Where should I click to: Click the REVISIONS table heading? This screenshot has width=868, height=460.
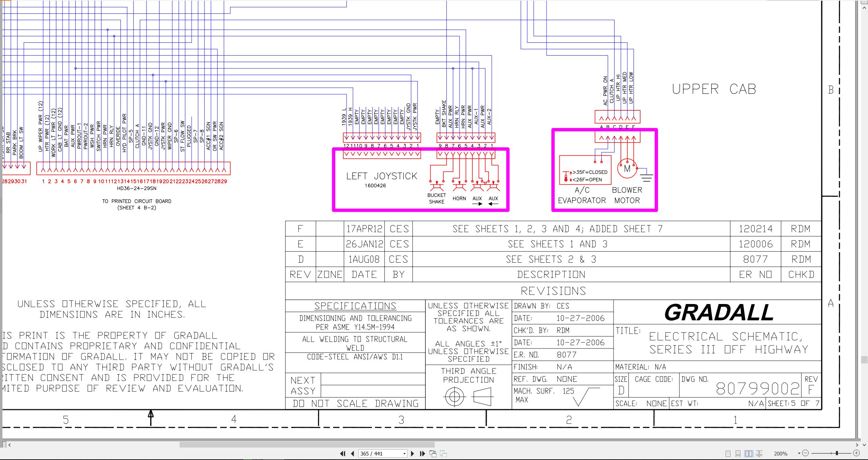point(553,291)
